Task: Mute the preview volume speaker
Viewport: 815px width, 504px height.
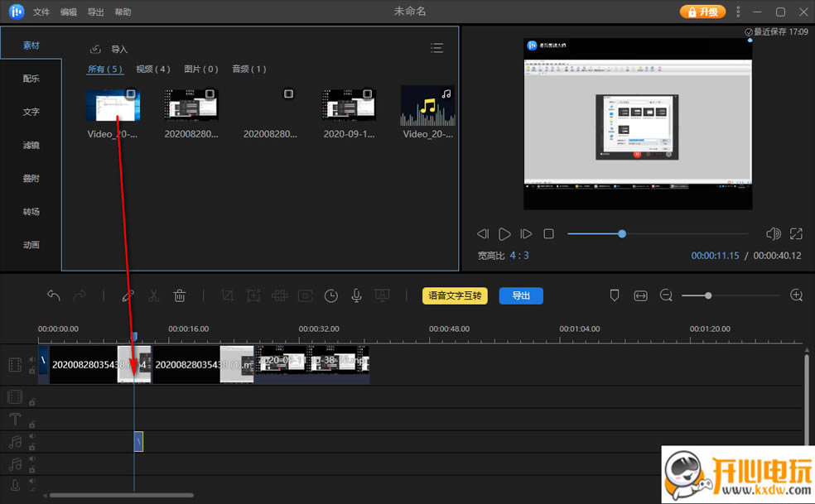Action: coord(773,234)
